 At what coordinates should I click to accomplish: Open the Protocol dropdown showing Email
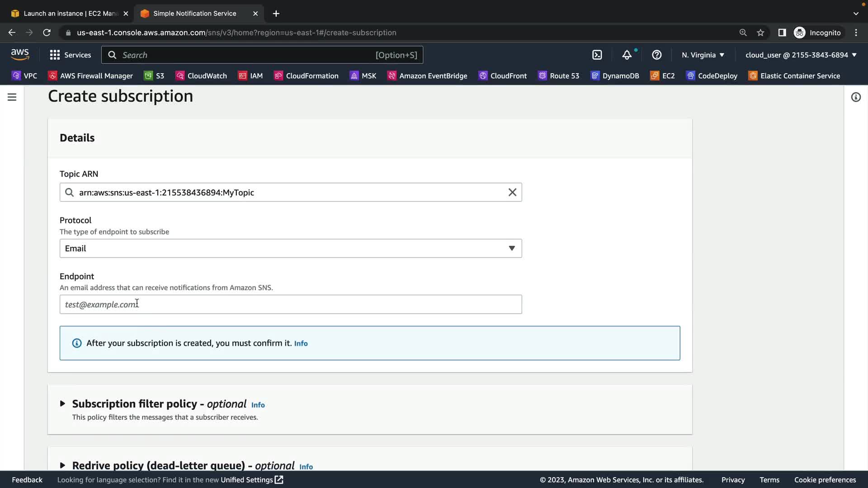(x=290, y=249)
